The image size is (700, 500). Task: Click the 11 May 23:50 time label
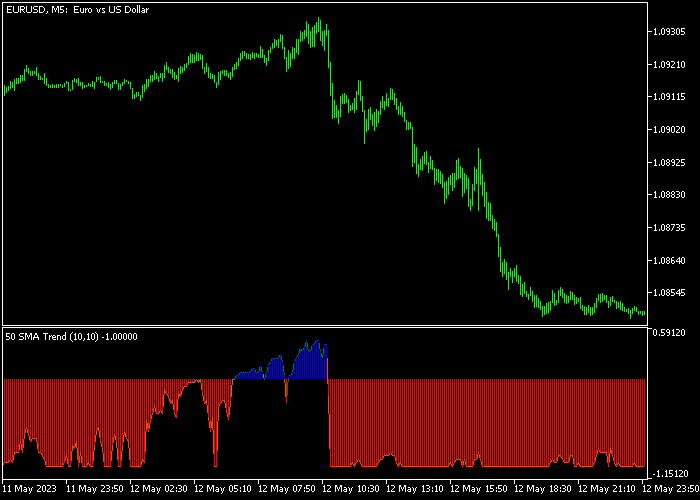coord(95,488)
